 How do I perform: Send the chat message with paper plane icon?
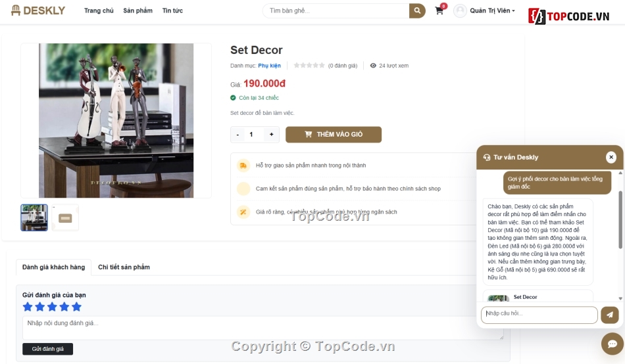pyautogui.click(x=609, y=315)
